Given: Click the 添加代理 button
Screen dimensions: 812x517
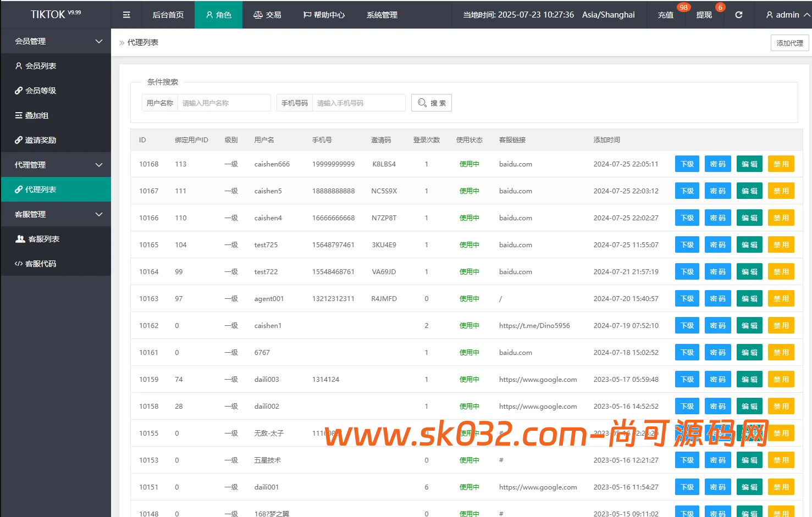Looking at the screenshot, I should (x=789, y=42).
